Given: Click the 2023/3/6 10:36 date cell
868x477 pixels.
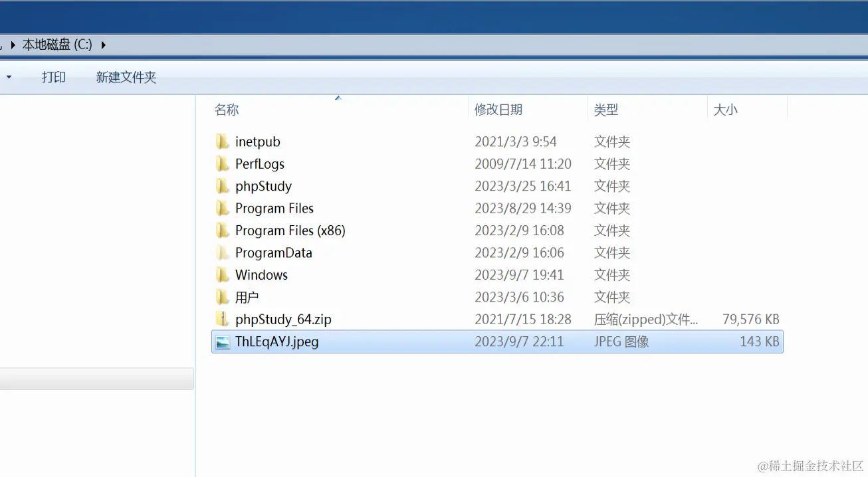Looking at the screenshot, I should pos(519,297).
